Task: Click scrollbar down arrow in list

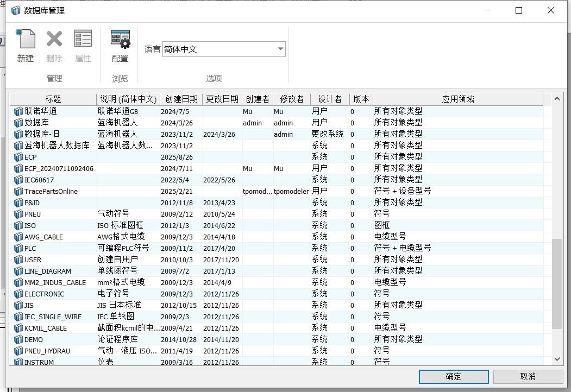Action: 557,359
